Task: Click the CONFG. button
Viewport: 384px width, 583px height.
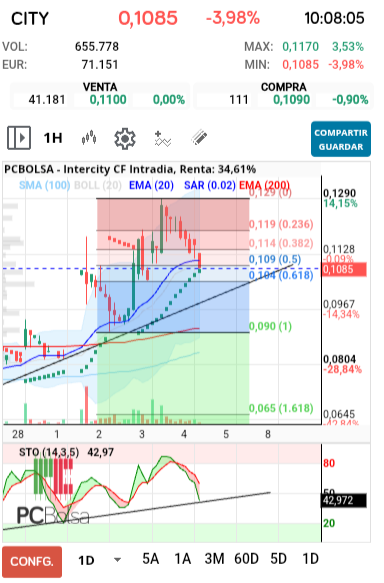Action: pyautogui.click(x=32, y=561)
